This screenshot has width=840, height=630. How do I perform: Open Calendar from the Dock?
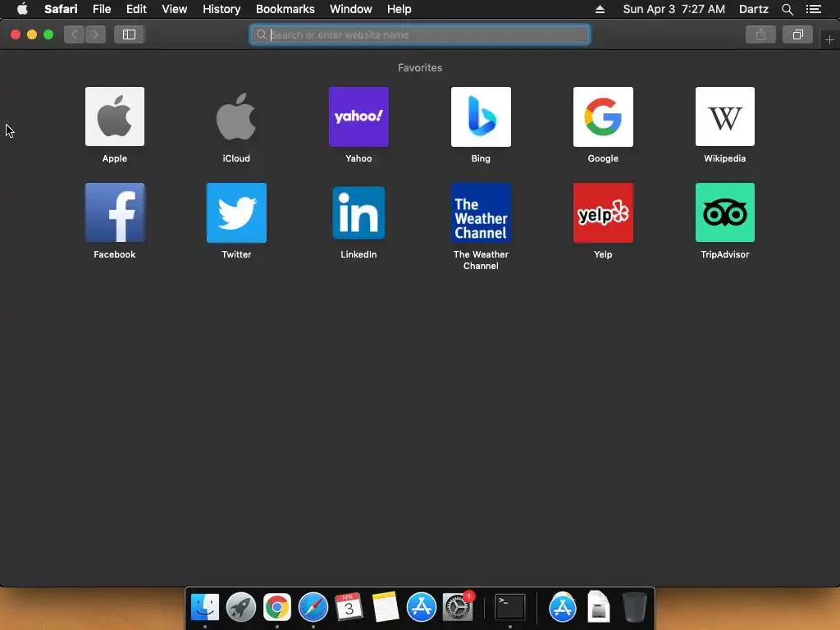pos(349,607)
